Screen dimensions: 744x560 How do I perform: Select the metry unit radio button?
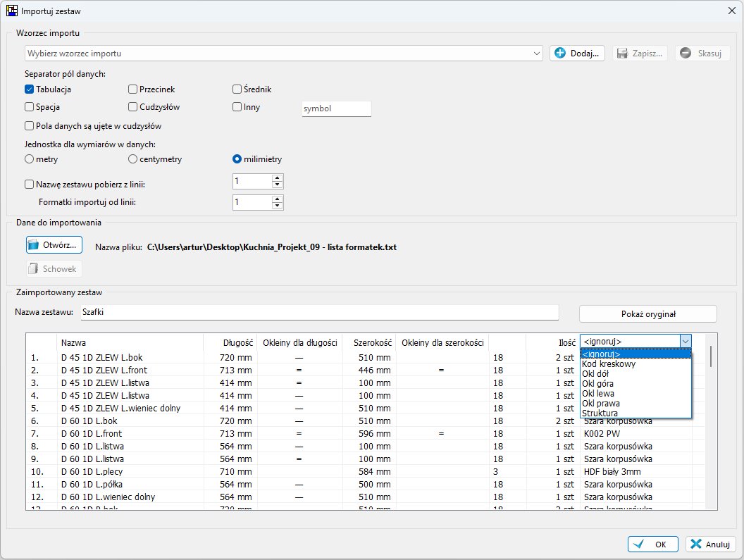pos(30,159)
